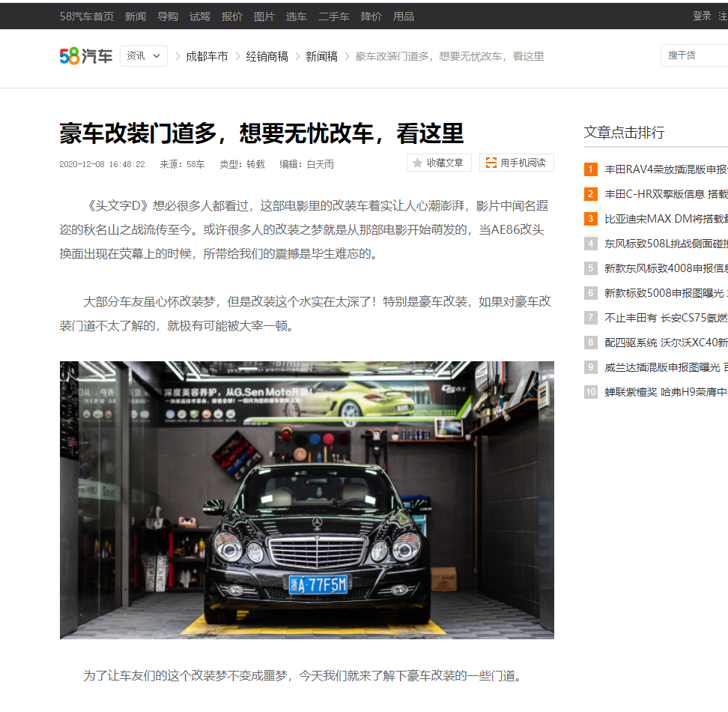Open the black Mercedes garage photo
Screen dimensions: 728x712
(307, 500)
